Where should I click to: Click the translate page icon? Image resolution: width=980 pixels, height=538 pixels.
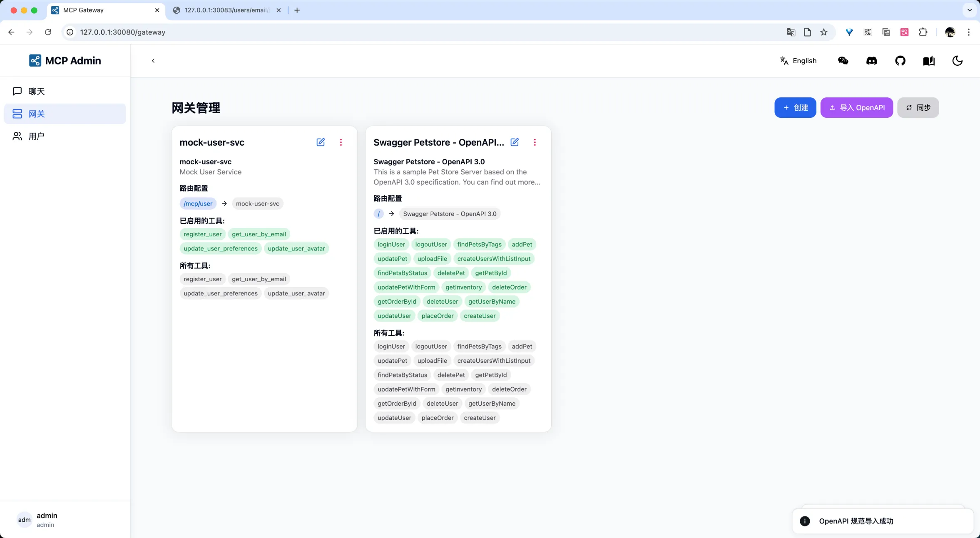pos(791,32)
